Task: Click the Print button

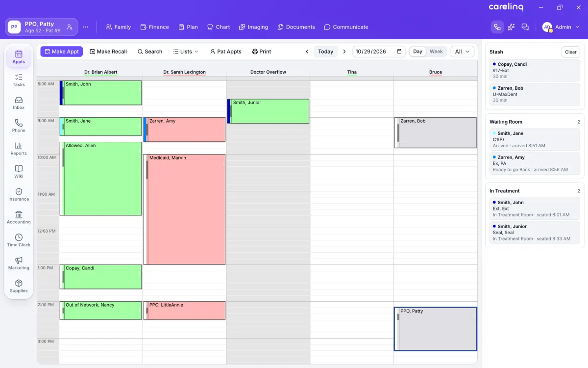Action: click(262, 52)
